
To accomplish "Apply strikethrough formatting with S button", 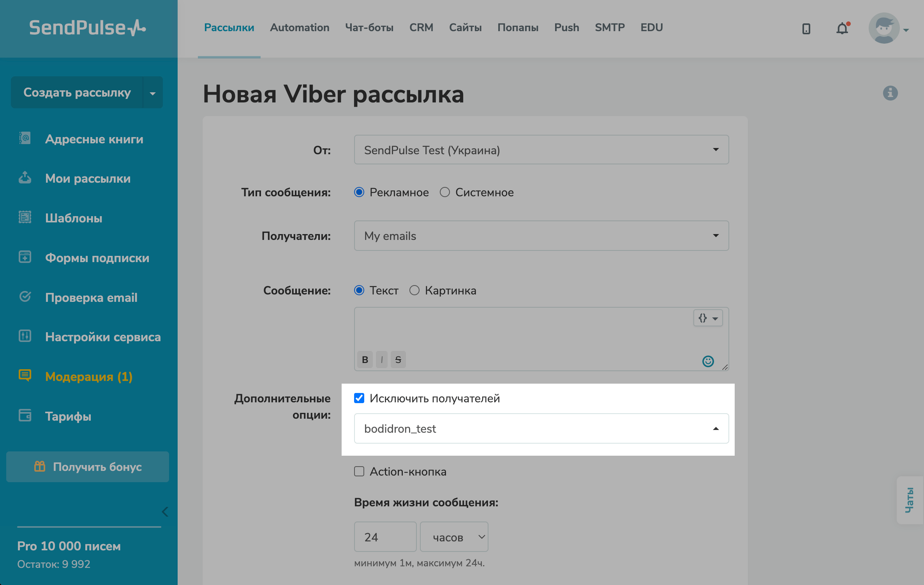I will pos(398,359).
